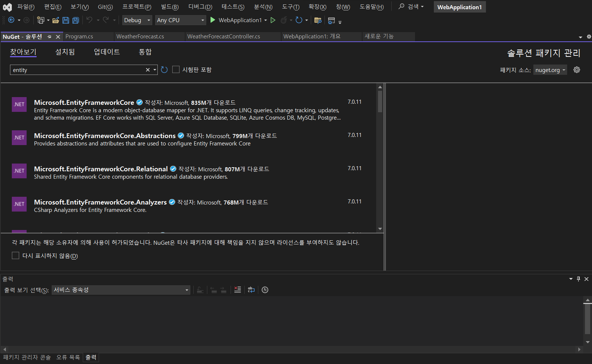The width and height of the screenshot is (592, 364).
Task: Check the do not show again box
Action: pos(16,255)
